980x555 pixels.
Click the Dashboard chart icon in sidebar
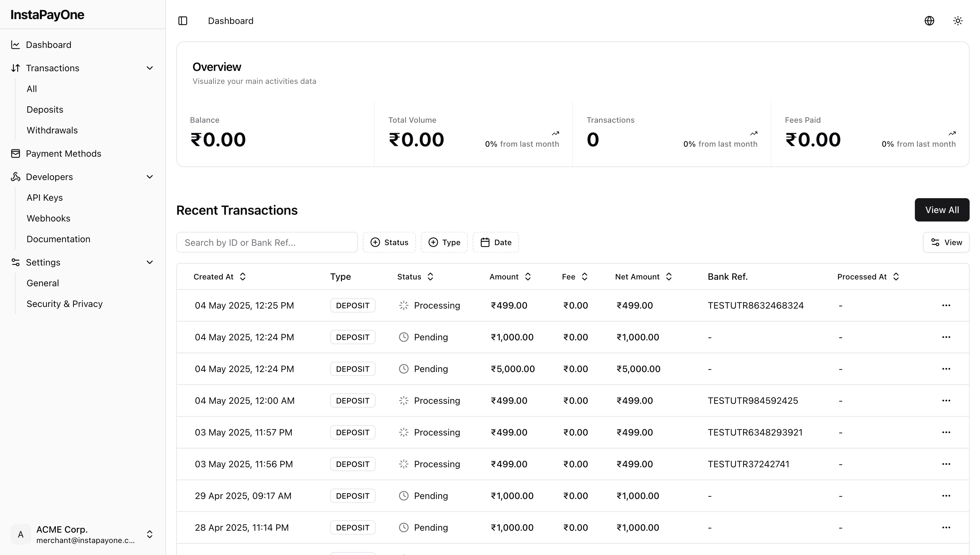tap(16, 45)
